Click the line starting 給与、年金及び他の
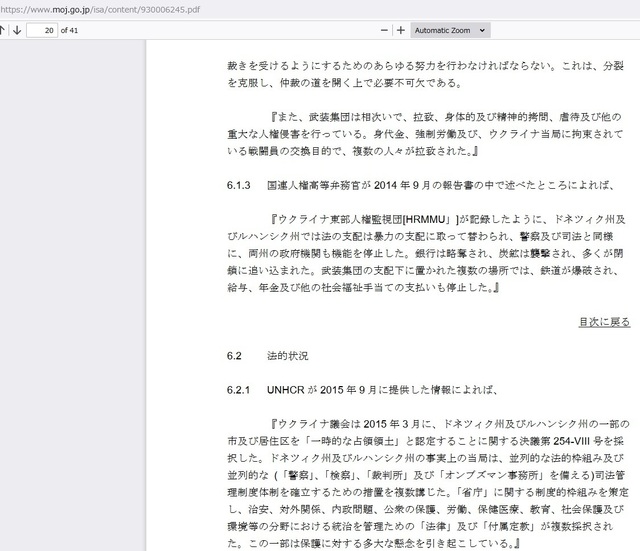 tap(363, 288)
